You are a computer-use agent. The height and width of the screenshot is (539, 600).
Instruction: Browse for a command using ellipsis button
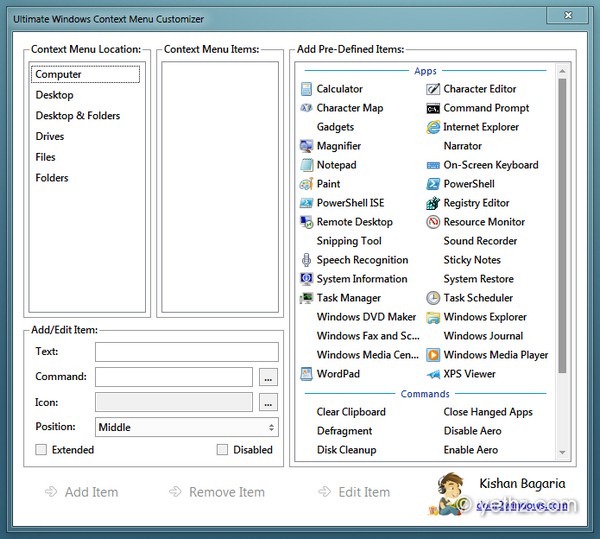(x=268, y=377)
